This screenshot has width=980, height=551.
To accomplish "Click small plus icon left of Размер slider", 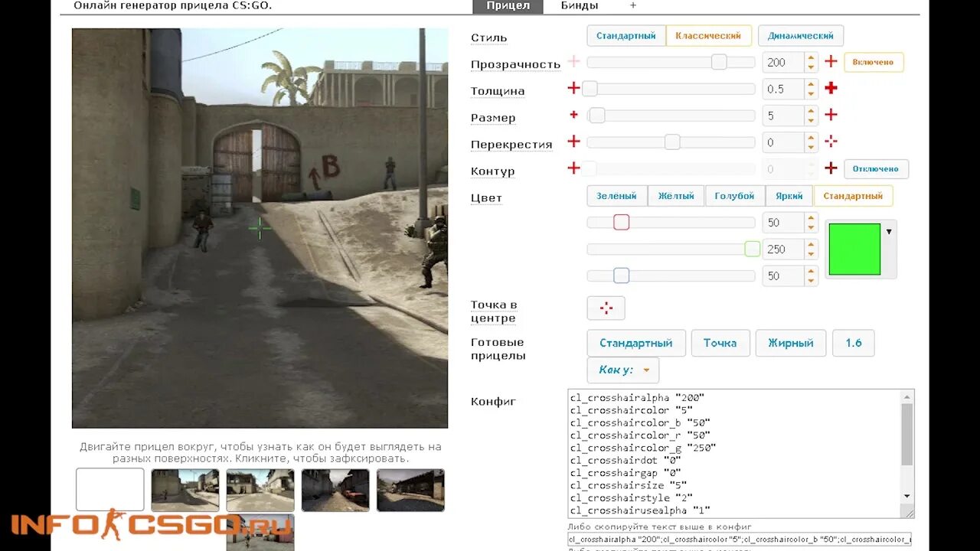I will (x=573, y=115).
